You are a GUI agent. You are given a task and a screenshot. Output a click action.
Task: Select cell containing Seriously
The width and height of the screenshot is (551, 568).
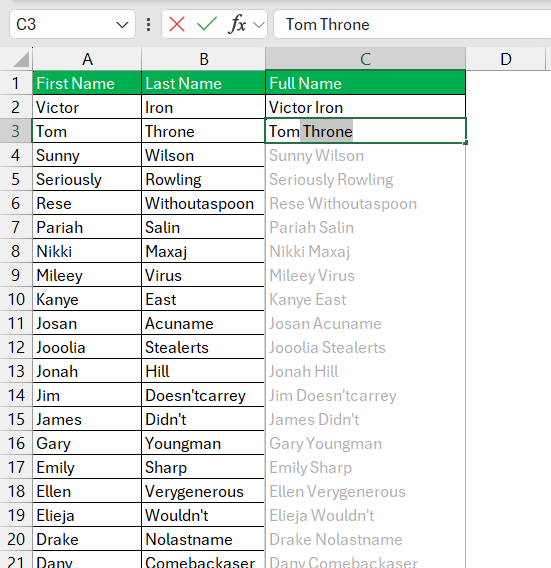[87, 179]
